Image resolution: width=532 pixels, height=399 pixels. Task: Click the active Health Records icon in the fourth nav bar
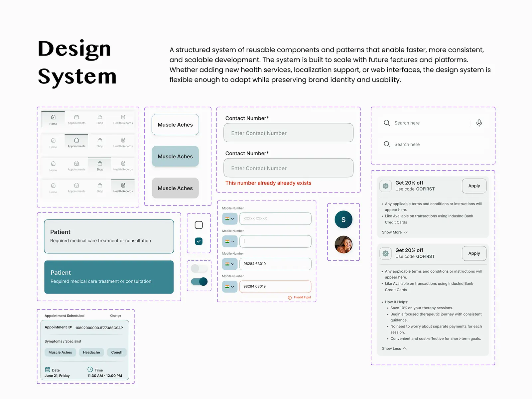(123, 185)
